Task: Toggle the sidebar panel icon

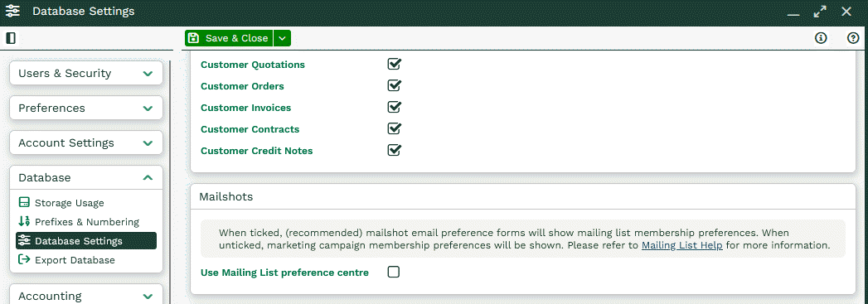Action: tap(11, 38)
